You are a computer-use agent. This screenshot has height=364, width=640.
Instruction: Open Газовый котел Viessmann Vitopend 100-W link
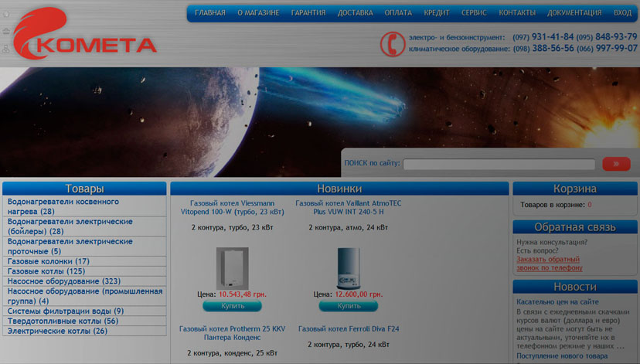pyautogui.click(x=232, y=207)
